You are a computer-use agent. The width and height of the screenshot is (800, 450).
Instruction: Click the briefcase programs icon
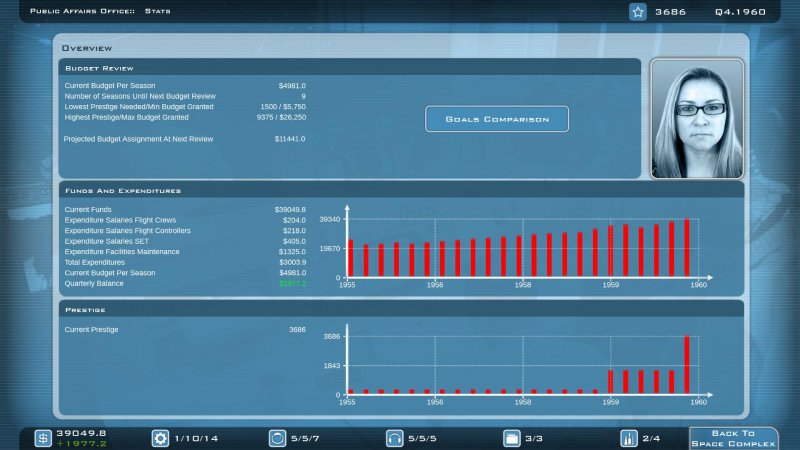click(x=511, y=438)
